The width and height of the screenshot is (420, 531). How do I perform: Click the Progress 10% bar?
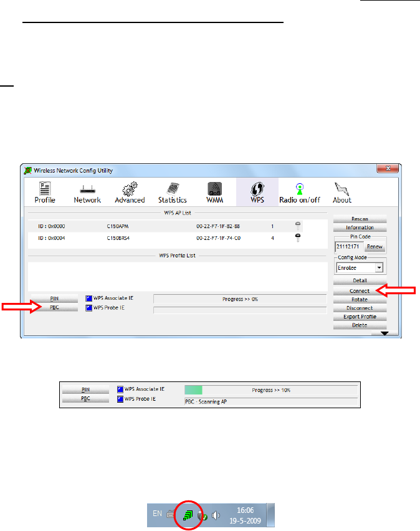271,390
